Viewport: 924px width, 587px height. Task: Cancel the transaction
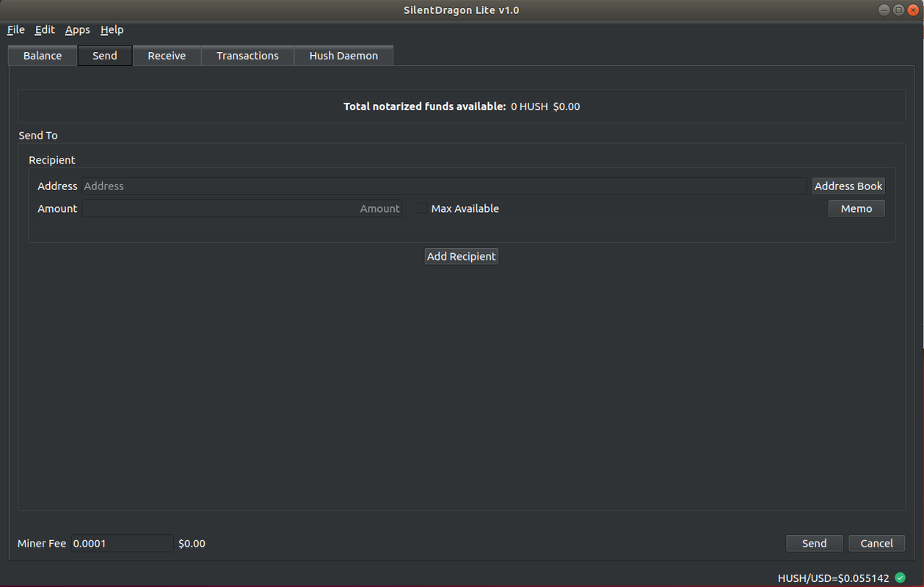pos(876,543)
